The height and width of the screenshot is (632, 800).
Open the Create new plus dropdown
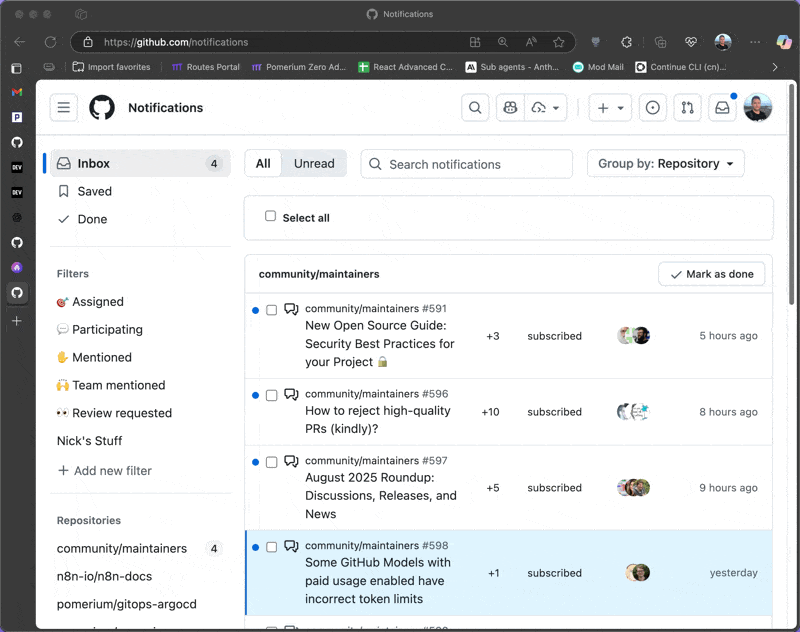pyautogui.click(x=610, y=108)
